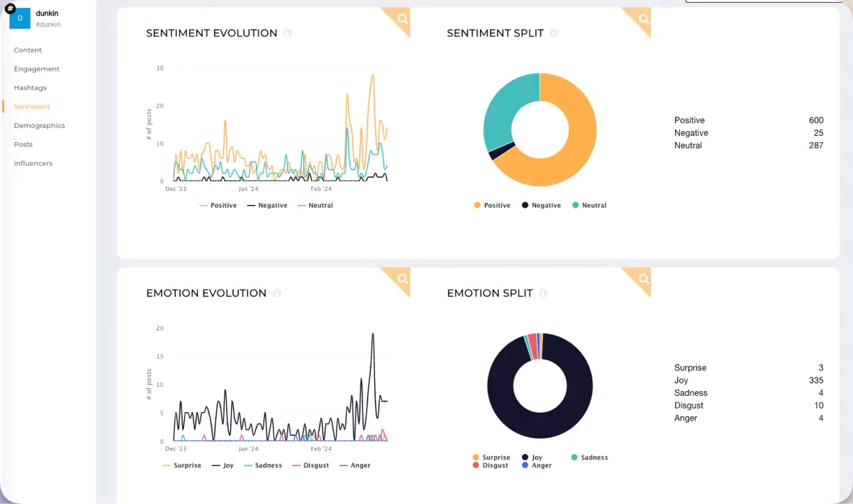Image resolution: width=853 pixels, height=504 pixels.
Task: Toggle Disgust in Emotion Split legend
Action: 490,465
